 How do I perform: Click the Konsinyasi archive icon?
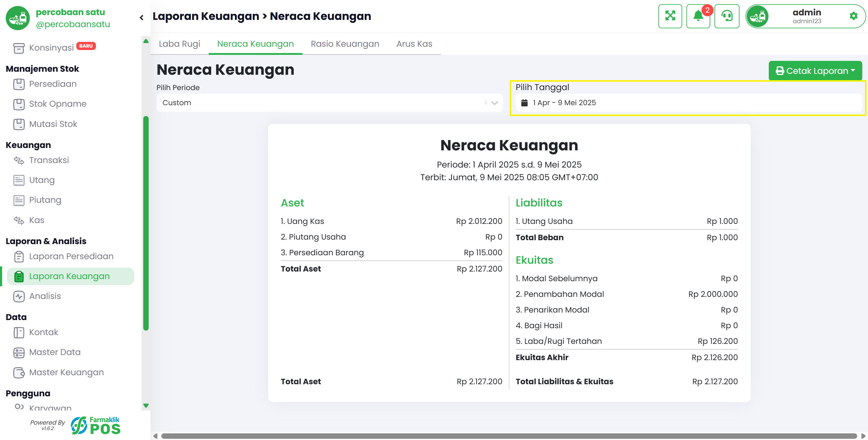(19, 48)
